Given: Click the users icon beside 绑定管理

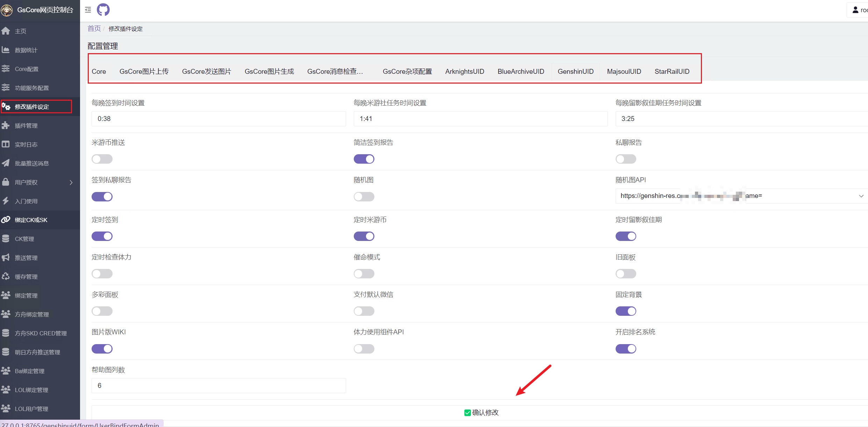Looking at the screenshot, I should click(x=6, y=296).
